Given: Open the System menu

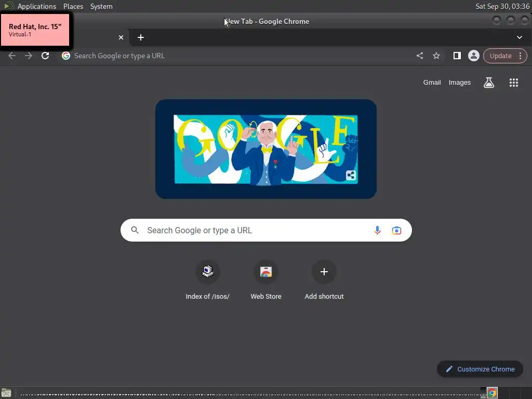Looking at the screenshot, I should (x=101, y=6).
